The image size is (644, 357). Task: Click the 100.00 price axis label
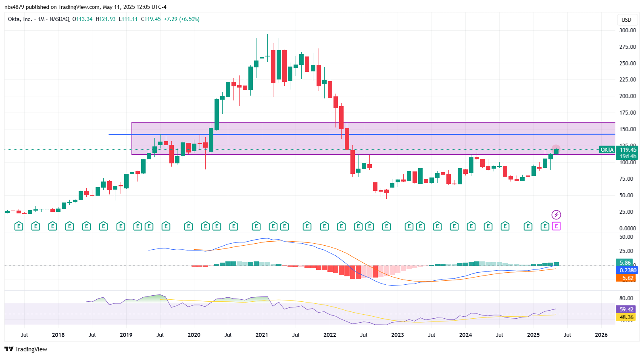pos(627,162)
